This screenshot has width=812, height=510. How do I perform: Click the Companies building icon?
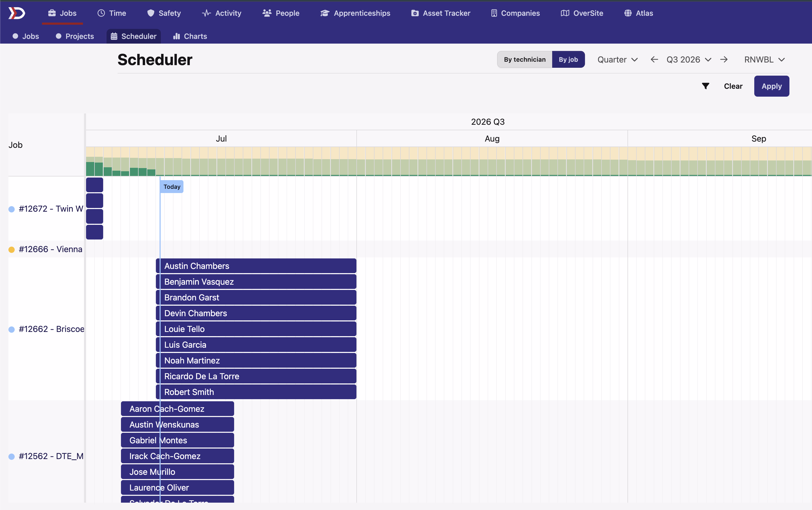(494, 13)
